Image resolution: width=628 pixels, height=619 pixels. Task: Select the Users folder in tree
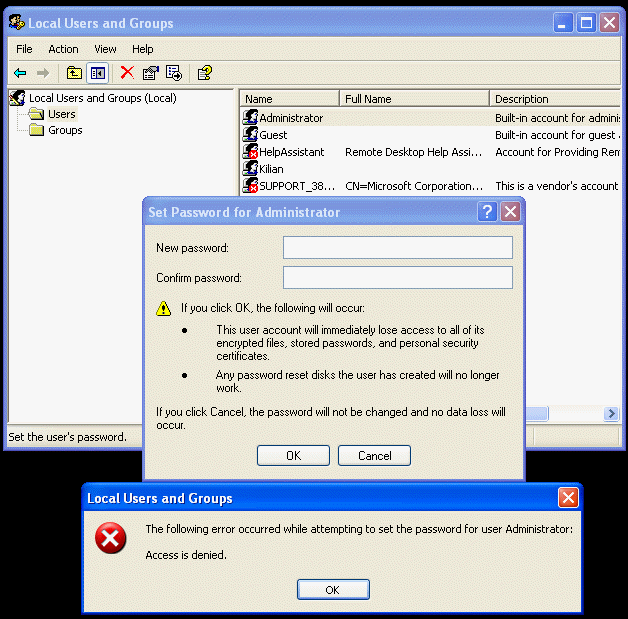coord(61,114)
